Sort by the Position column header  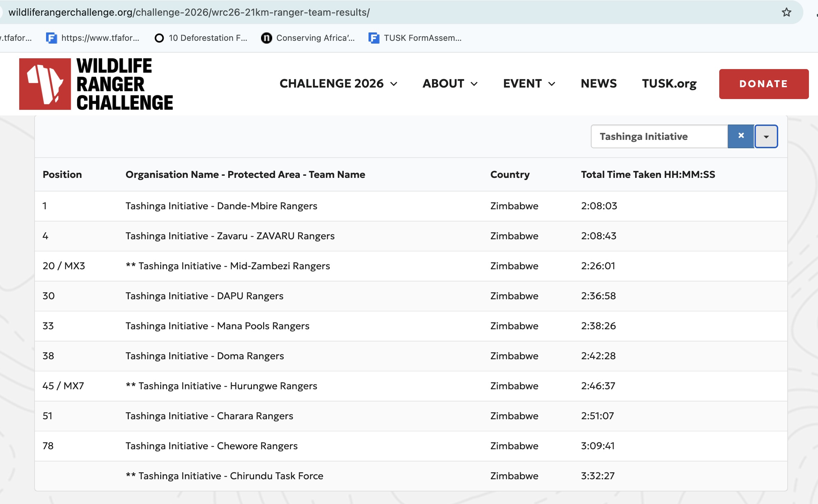[x=62, y=174]
